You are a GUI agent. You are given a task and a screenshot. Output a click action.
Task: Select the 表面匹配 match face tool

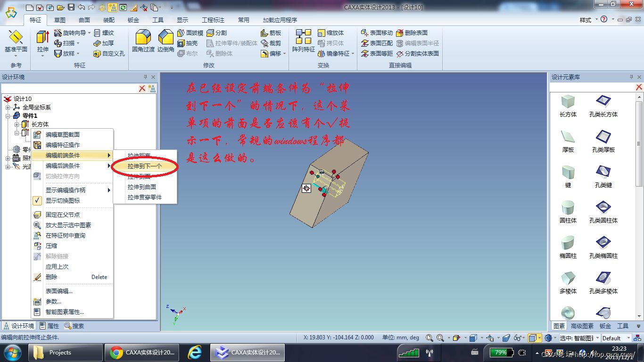pos(377,43)
